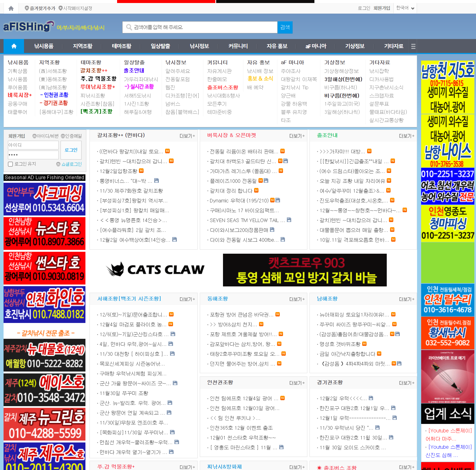Click -인천권 조황 in sitemap panel
This screenshot has width=476, height=470.
pyautogui.click(x=54, y=95)
